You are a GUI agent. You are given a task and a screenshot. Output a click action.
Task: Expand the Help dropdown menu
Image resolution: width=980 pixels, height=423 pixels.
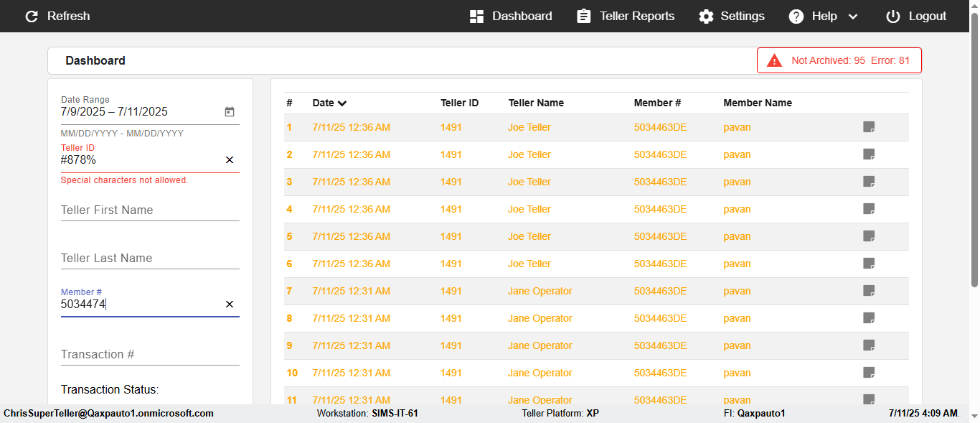tap(853, 17)
